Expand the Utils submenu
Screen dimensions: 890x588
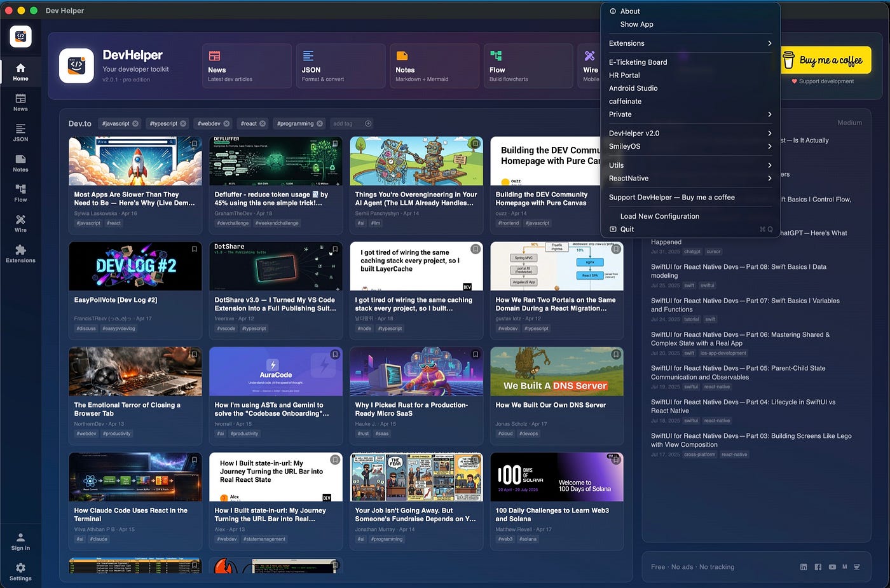pyautogui.click(x=690, y=165)
